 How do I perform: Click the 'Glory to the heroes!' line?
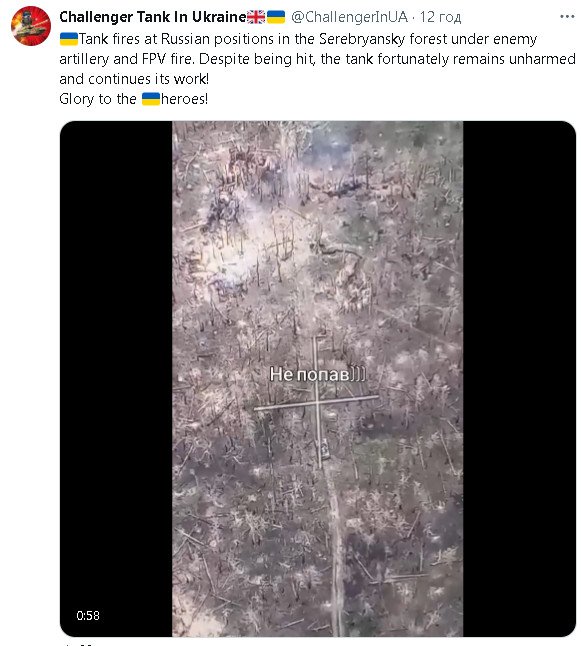click(x=134, y=99)
